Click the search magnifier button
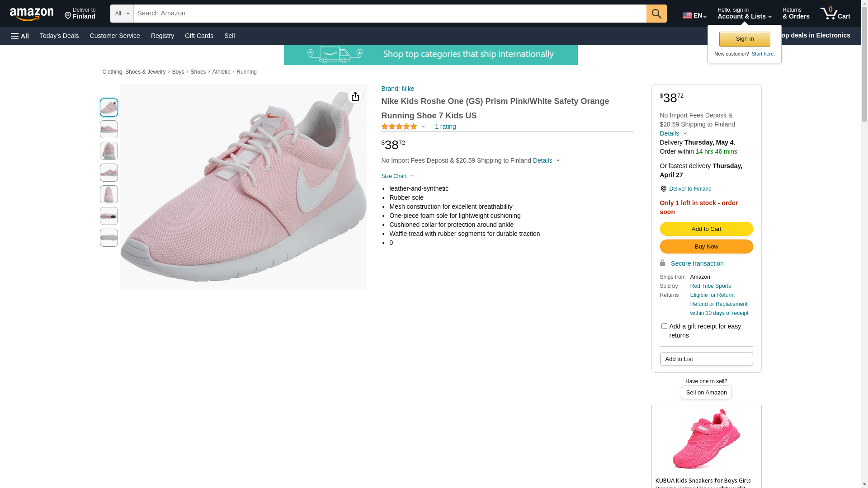Screen dimensions: 868x488 coord(656,14)
